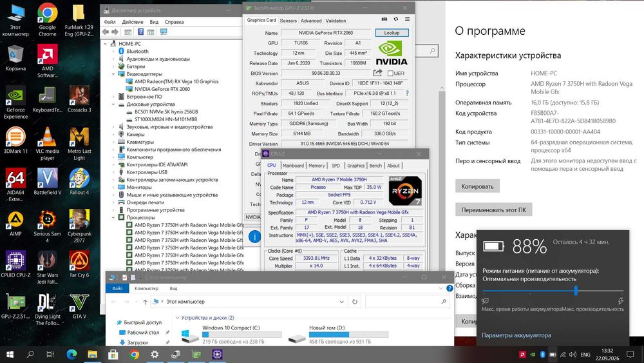The image size is (644, 363).
Task: Switch to Advanced tab in GPU-Z
Action: pyautogui.click(x=311, y=21)
